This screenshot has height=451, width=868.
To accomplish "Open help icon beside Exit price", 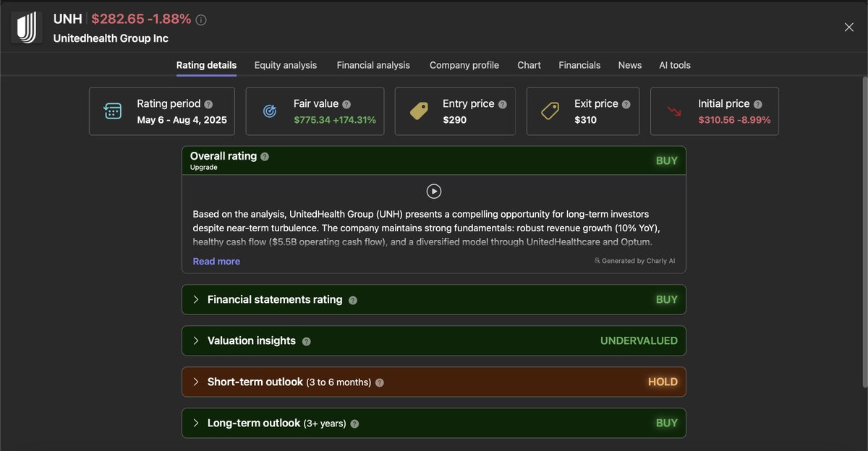I will 626,104.
